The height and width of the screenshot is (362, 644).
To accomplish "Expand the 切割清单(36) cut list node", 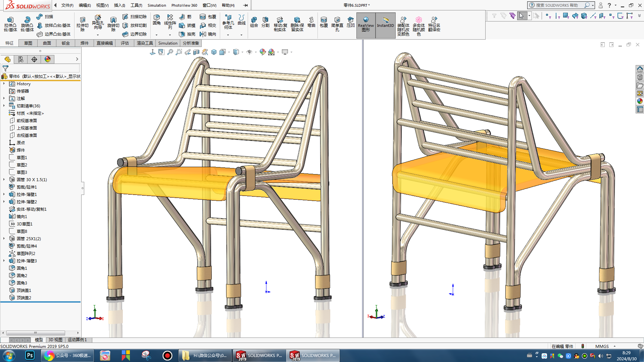I will tap(4, 106).
